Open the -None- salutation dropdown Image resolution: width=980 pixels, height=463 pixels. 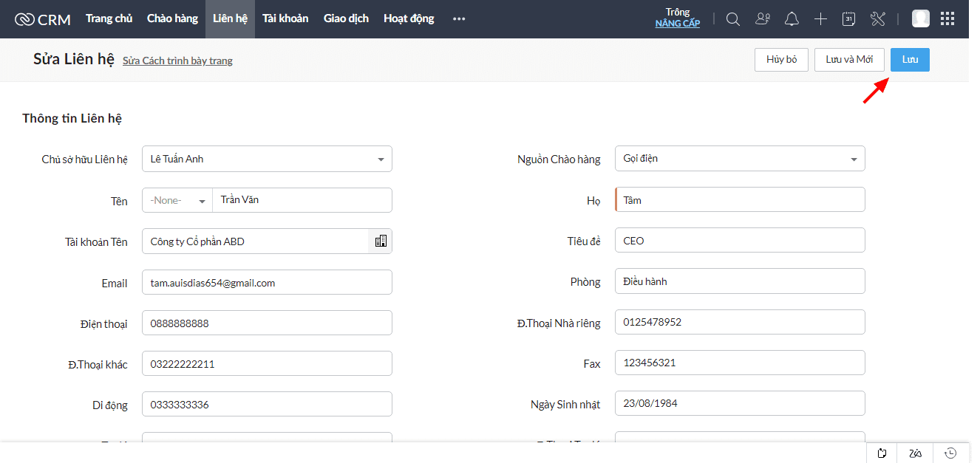177,200
